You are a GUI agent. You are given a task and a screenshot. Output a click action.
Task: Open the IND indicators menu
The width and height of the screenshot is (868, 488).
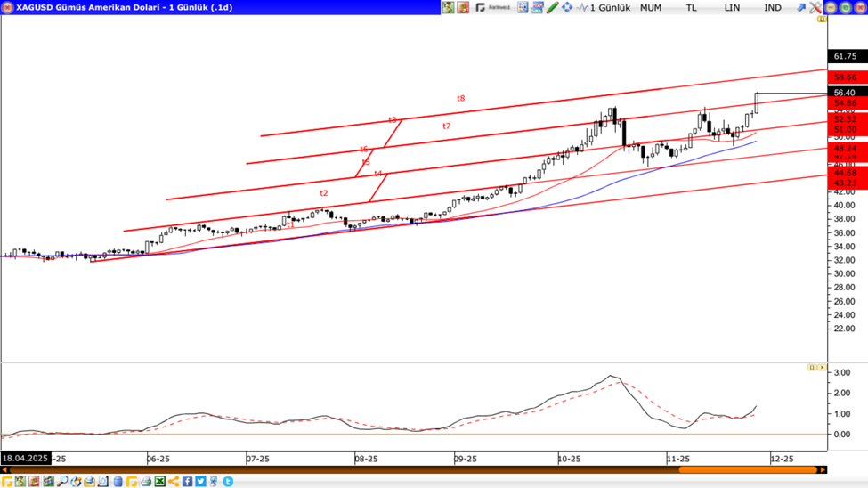pos(773,7)
